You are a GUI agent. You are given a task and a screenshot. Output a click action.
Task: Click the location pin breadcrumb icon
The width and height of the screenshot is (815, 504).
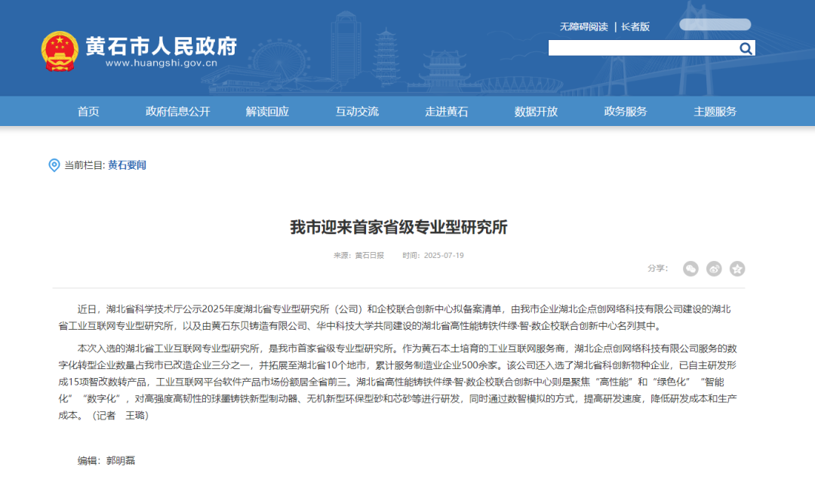click(54, 165)
